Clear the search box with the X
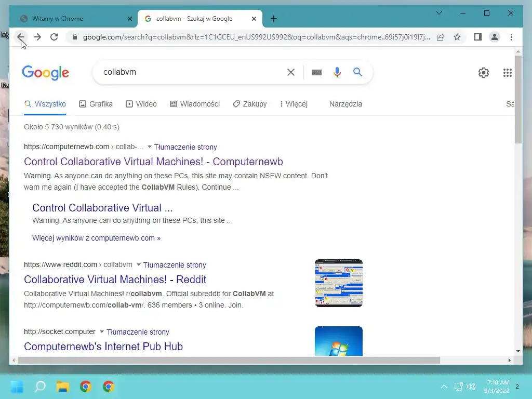Screen dimensions: 532x399 (x=291, y=72)
